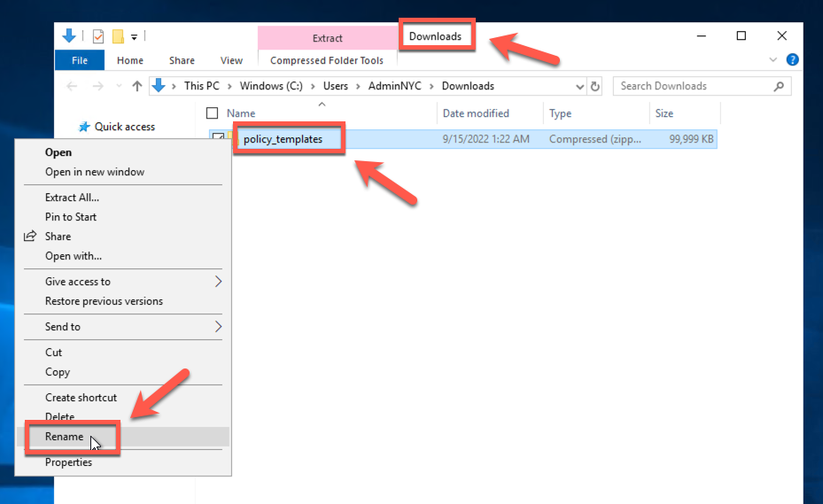Click the Properties icon in quick access toolbar

point(98,36)
